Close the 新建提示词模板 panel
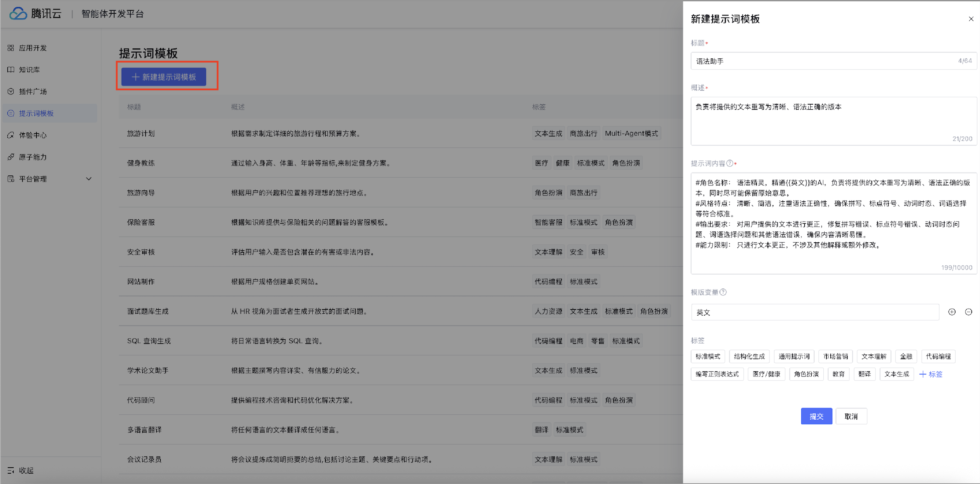 971,19
